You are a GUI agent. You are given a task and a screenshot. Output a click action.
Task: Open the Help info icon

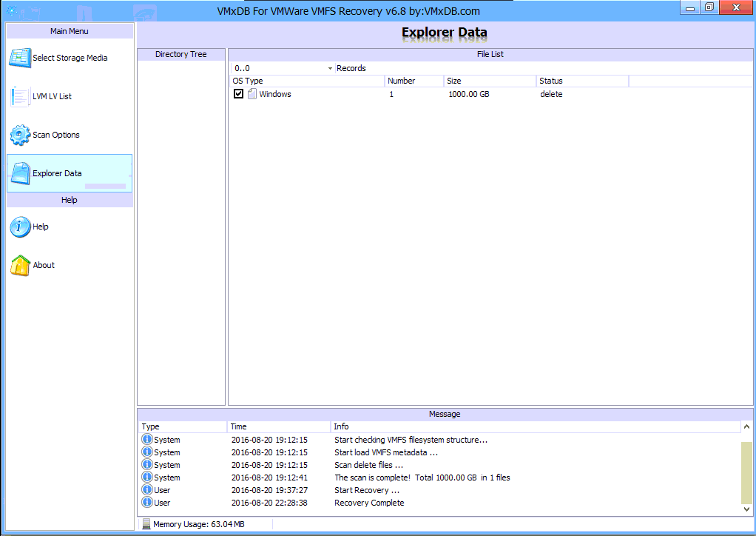coord(20,227)
